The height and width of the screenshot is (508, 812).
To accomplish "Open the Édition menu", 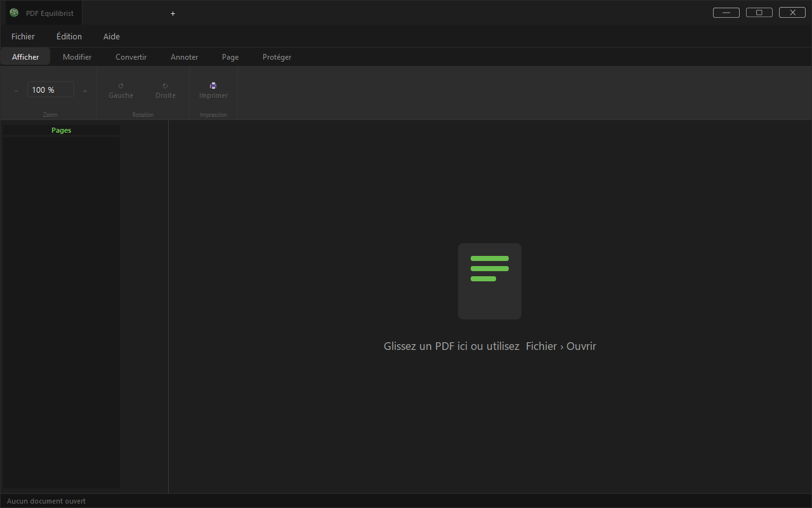I will 69,36.
